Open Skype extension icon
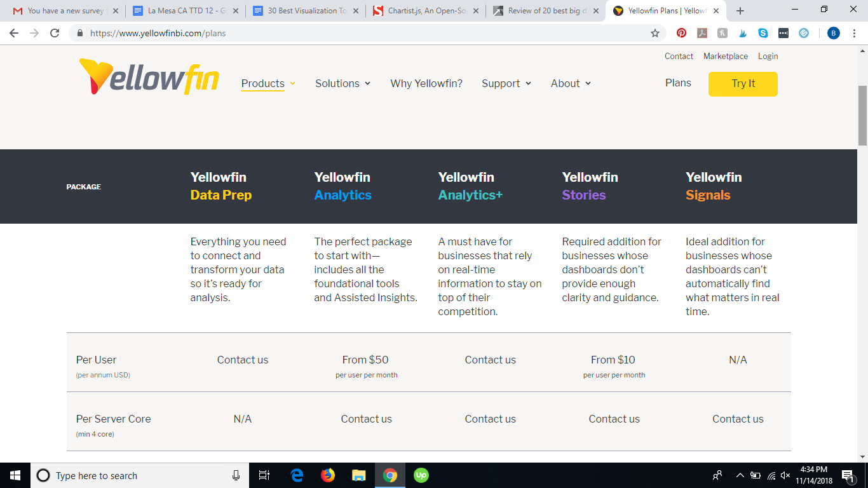 coord(763,33)
